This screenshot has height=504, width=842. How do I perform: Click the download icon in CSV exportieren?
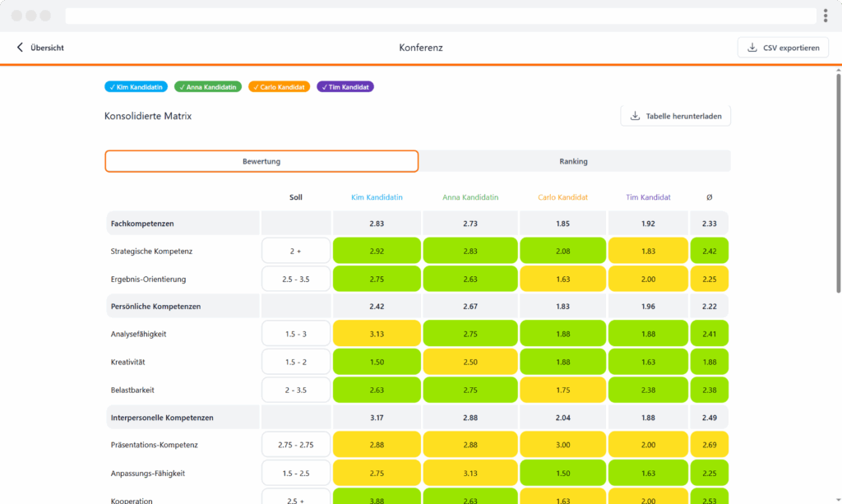[752, 48]
